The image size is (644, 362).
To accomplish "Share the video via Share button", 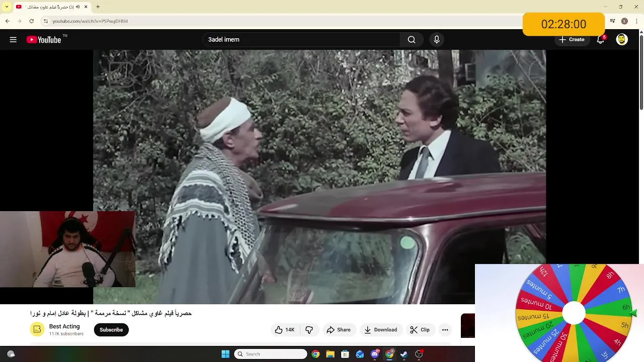I will pos(339,330).
